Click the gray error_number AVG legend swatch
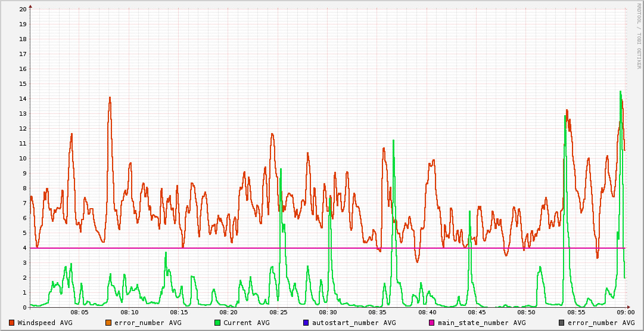 [x=561, y=323]
